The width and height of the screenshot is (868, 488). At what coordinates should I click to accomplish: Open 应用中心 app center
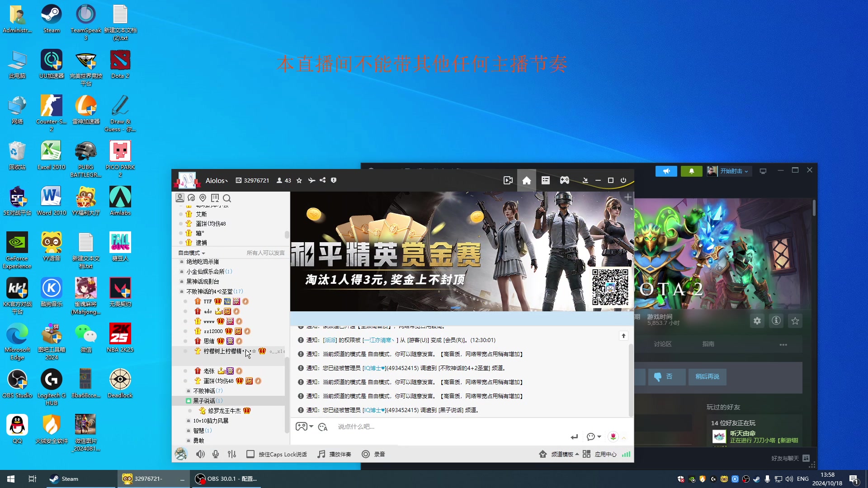point(600,454)
